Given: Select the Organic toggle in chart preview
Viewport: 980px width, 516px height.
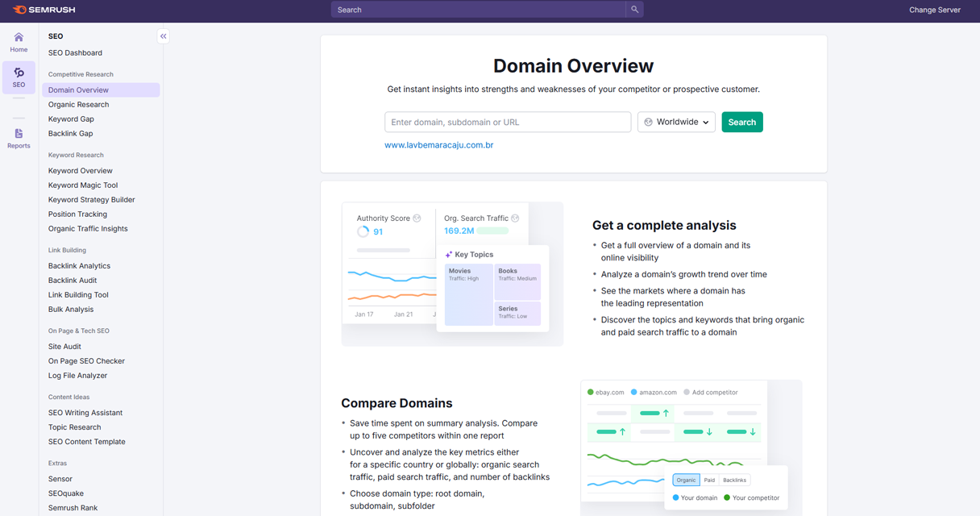Looking at the screenshot, I should pos(686,480).
